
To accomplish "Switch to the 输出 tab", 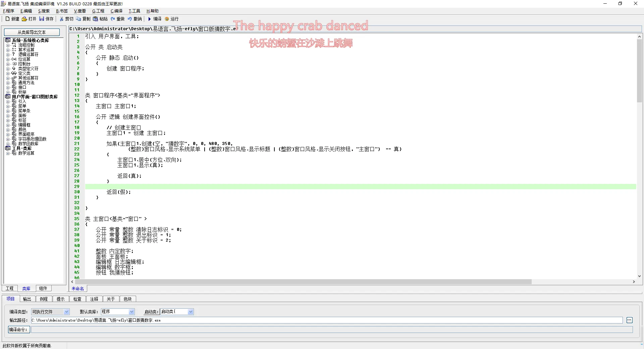I will point(27,299).
